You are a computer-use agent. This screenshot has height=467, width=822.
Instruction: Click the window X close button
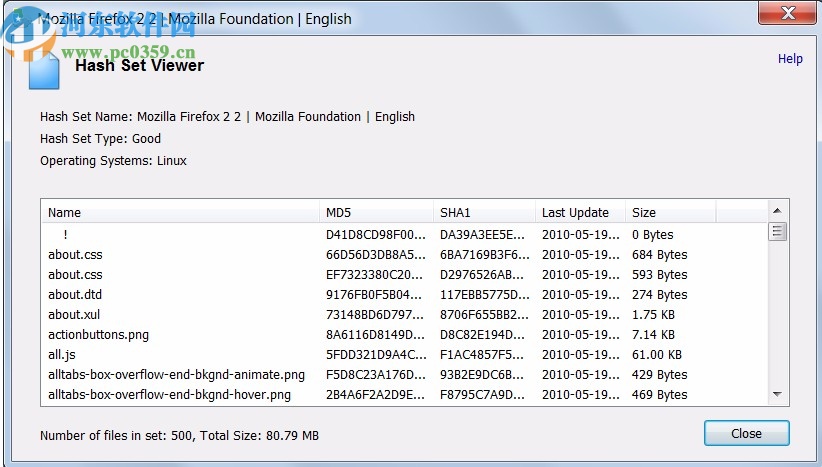tap(788, 13)
